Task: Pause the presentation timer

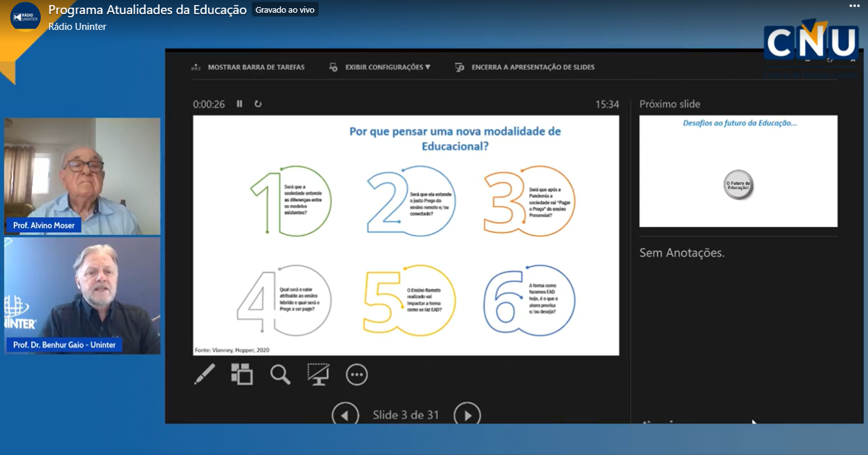Action: click(x=240, y=104)
